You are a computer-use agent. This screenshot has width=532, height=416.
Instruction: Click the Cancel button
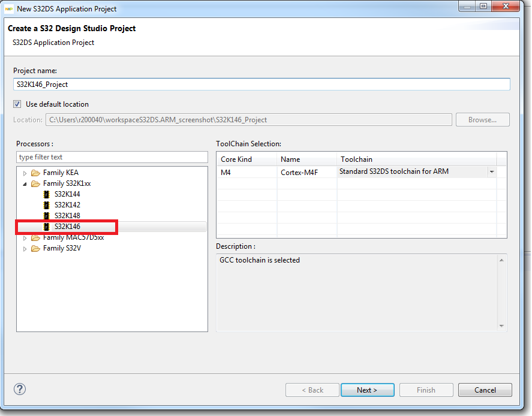(x=485, y=390)
